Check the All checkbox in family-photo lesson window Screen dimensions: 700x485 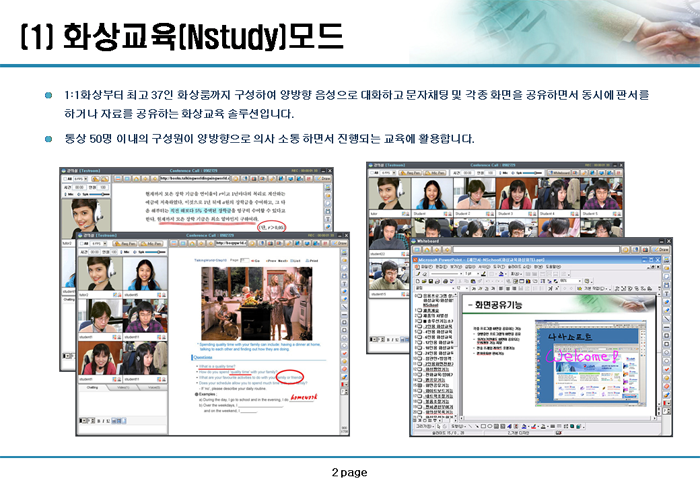point(82,244)
